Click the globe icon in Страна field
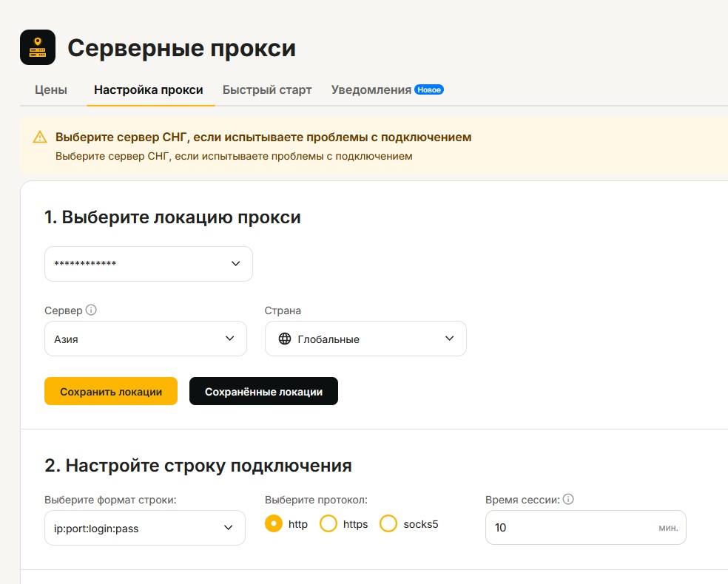 click(x=285, y=339)
